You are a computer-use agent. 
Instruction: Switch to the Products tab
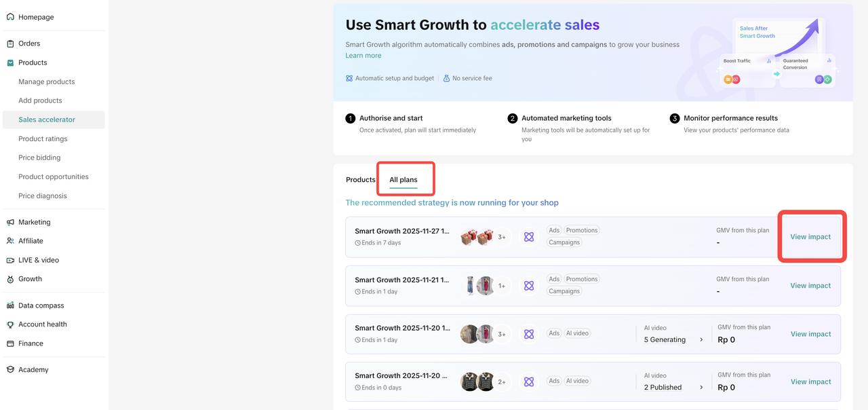(x=360, y=180)
